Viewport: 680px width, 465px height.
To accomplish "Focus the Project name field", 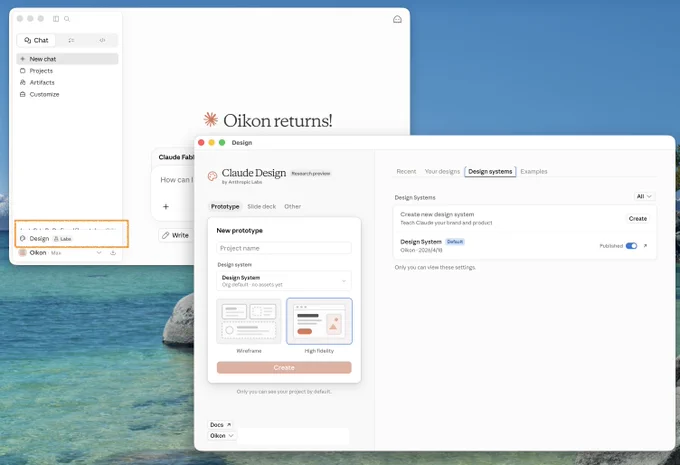I will pos(284,248).
